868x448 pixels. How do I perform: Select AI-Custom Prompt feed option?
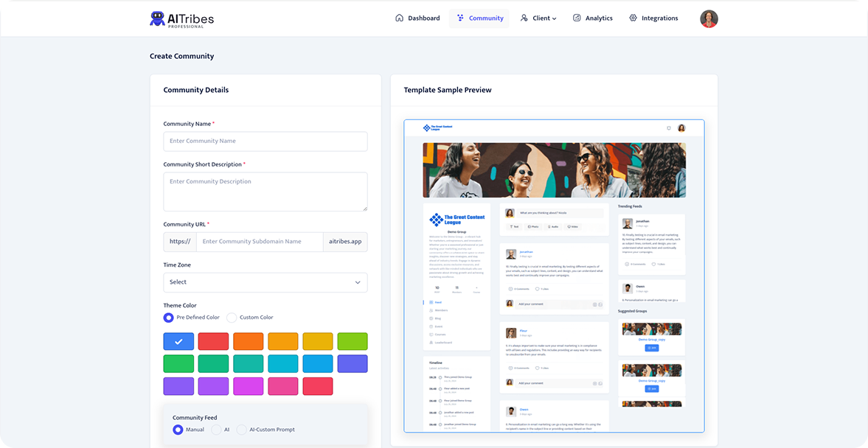click(241, 430)
